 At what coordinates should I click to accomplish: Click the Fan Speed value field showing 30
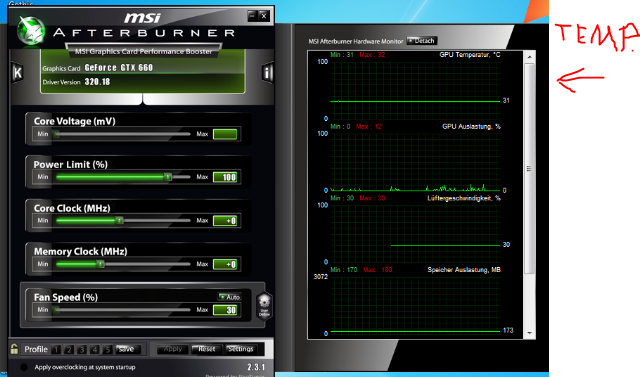(225, 310)
